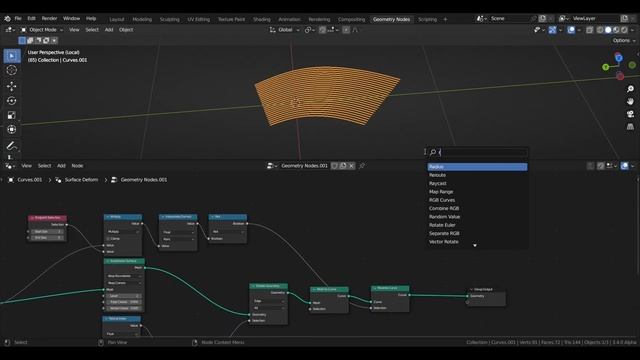Click the viewport zoom magnifier icon
640x360 pixels.
tap(630, 89)
